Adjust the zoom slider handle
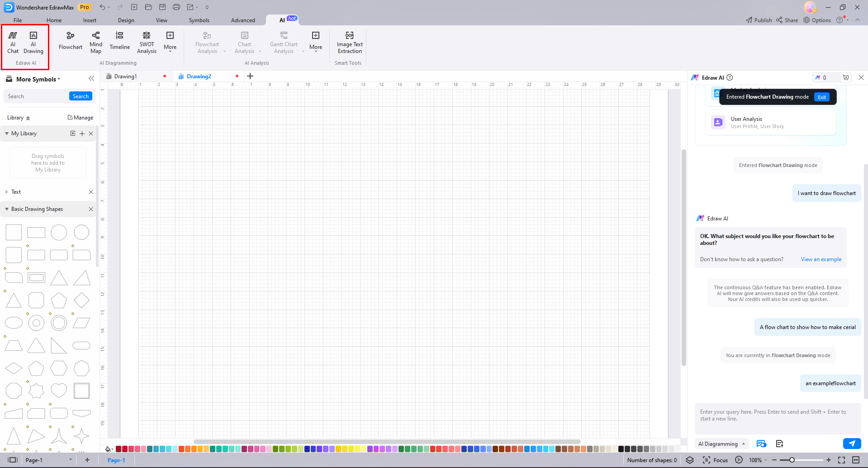 click(792, 460)
